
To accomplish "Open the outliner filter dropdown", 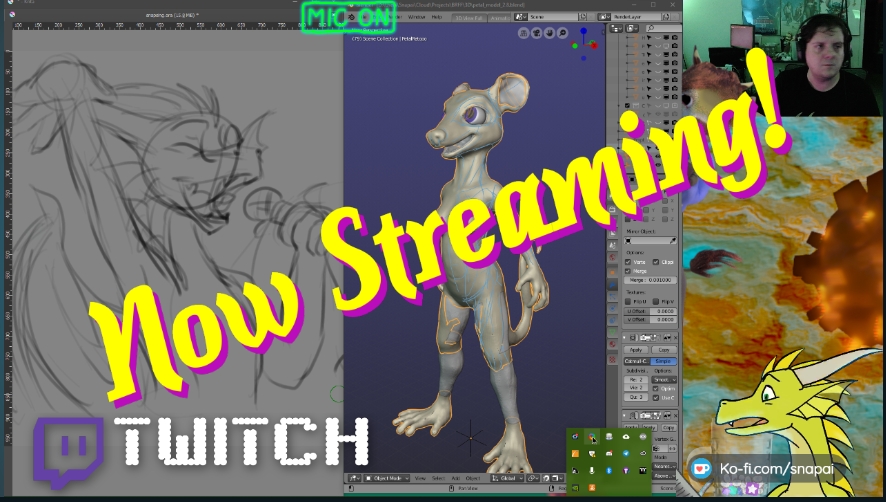I will 632,28.
